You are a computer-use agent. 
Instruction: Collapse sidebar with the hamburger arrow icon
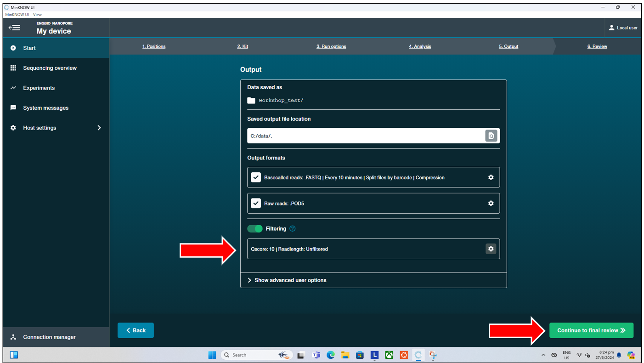(x=14, y=28)
